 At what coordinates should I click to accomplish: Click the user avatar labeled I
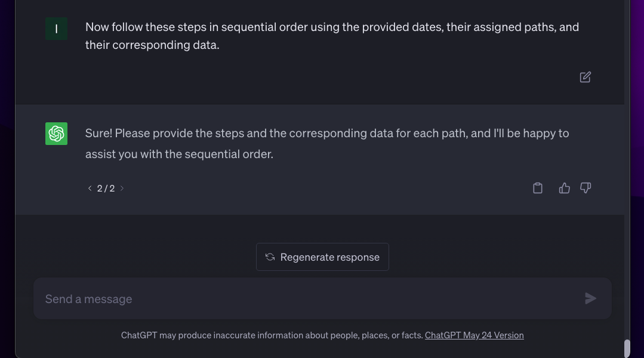pos(56,29)
